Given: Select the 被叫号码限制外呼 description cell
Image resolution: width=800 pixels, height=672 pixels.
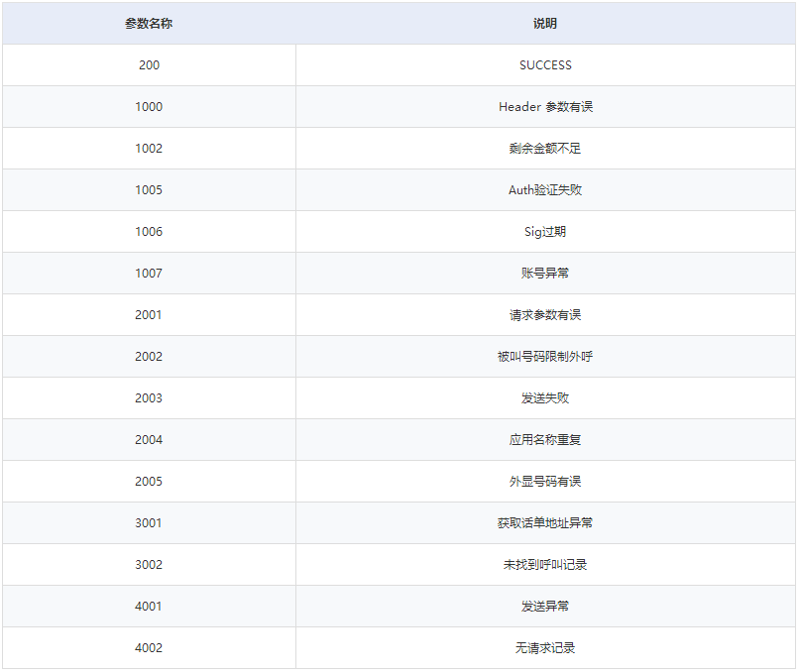Looking at the screenshot, I should pos(545,357).
